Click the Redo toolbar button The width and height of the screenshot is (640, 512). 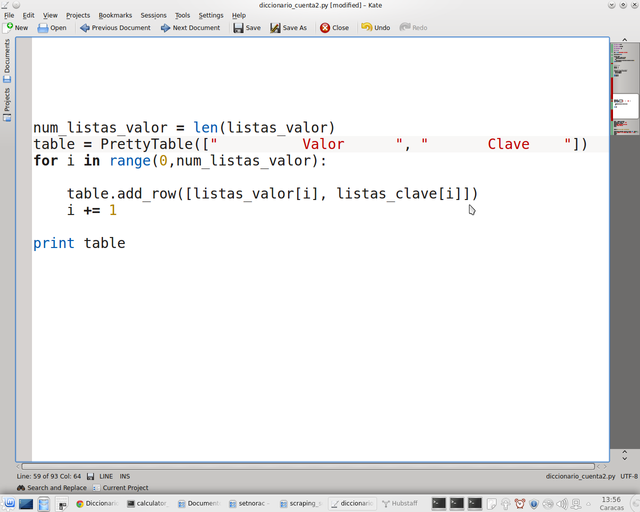point(413,28)
